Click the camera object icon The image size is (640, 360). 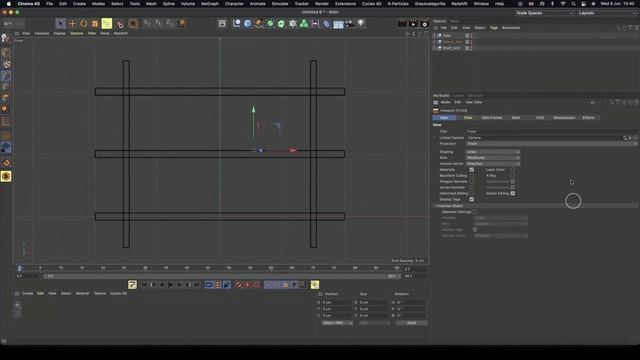tap(350, 23)
